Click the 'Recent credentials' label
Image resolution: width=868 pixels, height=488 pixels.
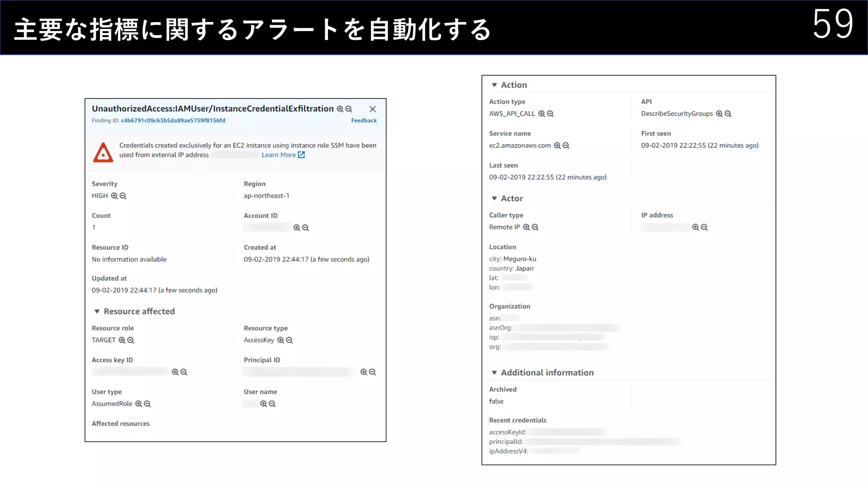tap(518, 420)
